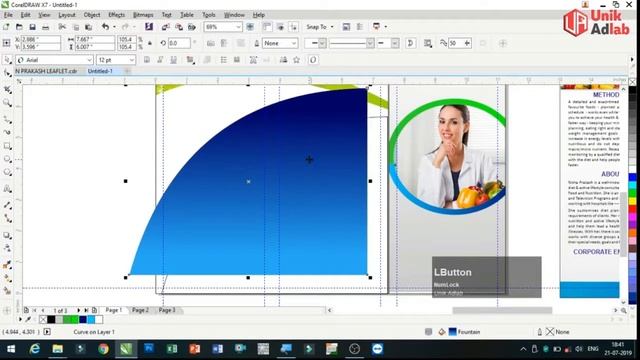Open the zoom level dropdown
The image size is (640, 360).
coord(238,27)
